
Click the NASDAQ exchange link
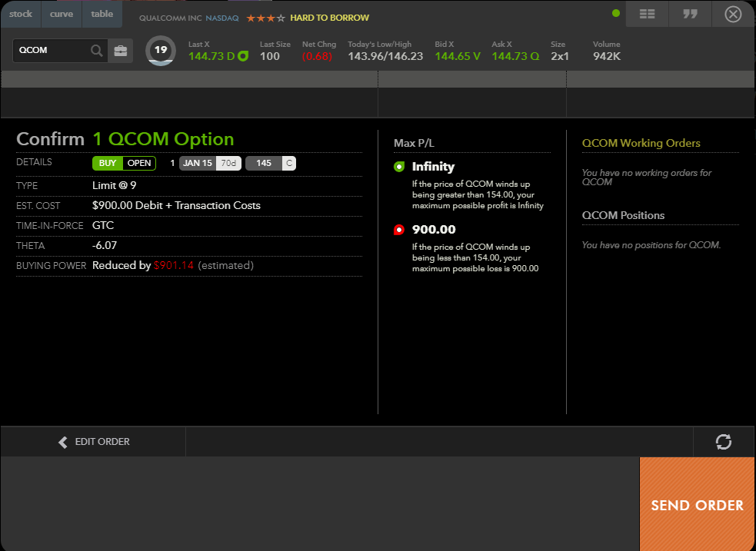[x=222, y=18]
